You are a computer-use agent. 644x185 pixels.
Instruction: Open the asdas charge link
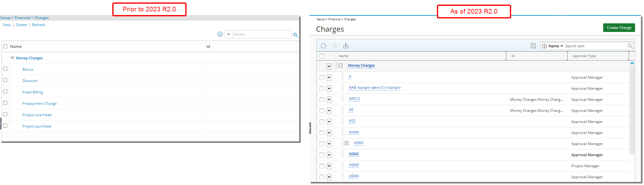click(x=354, y=132)
